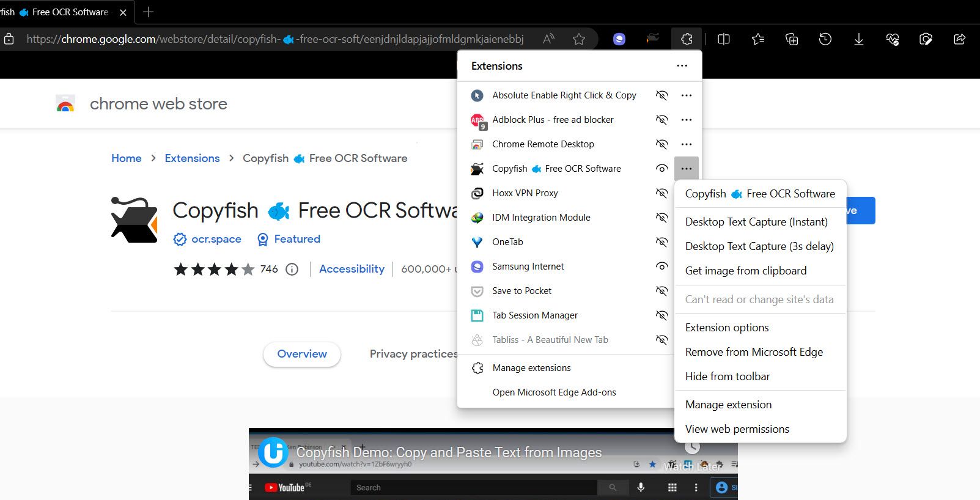Click Manage extensions link
The image size is (980, 500).
(x=531, y=368)
